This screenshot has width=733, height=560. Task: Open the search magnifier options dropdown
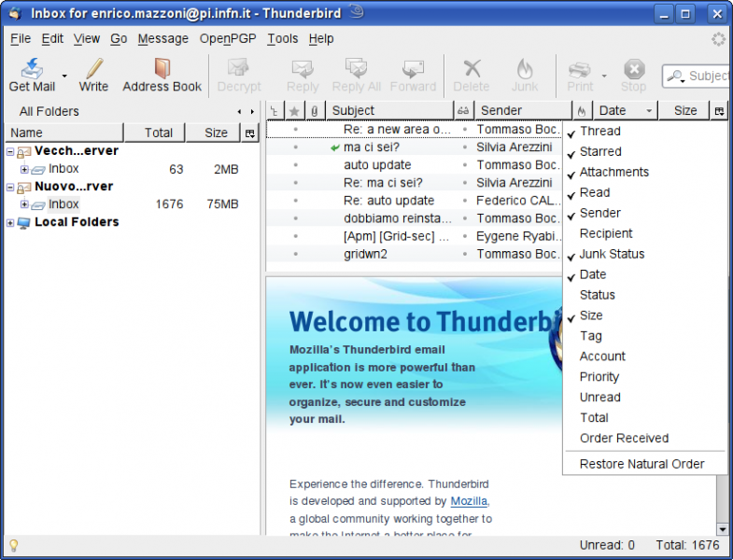point(675,77)
